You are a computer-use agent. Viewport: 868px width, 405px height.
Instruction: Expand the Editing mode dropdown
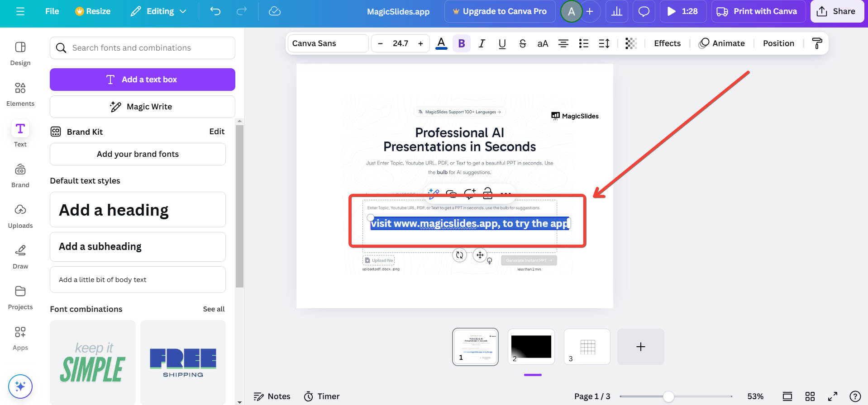[158, 11]
